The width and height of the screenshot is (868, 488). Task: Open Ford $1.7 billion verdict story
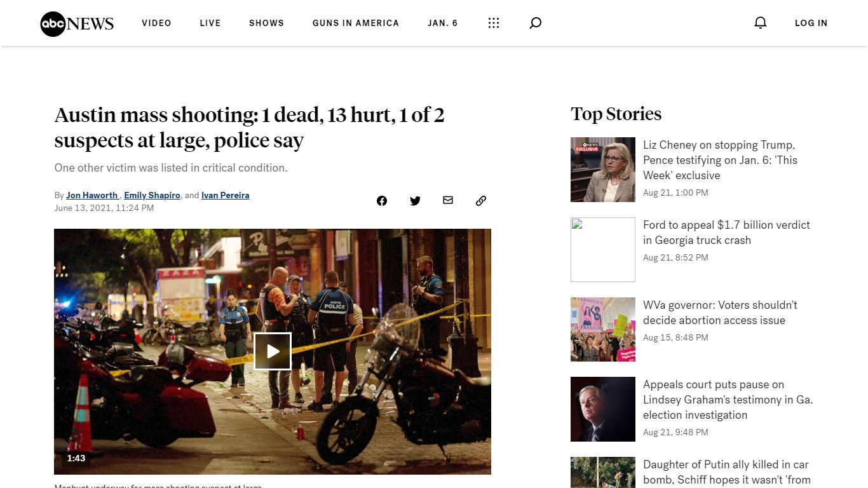726,233
